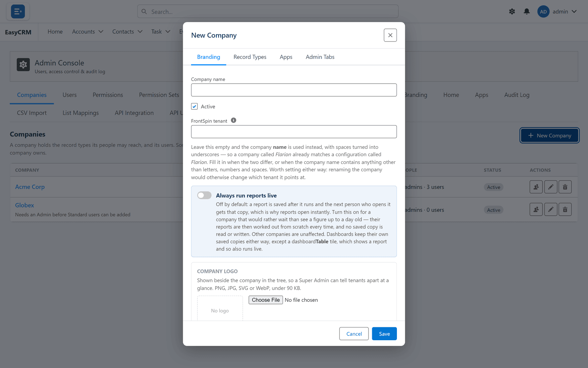Open people manager for Acme Corp

coord(536,187)
